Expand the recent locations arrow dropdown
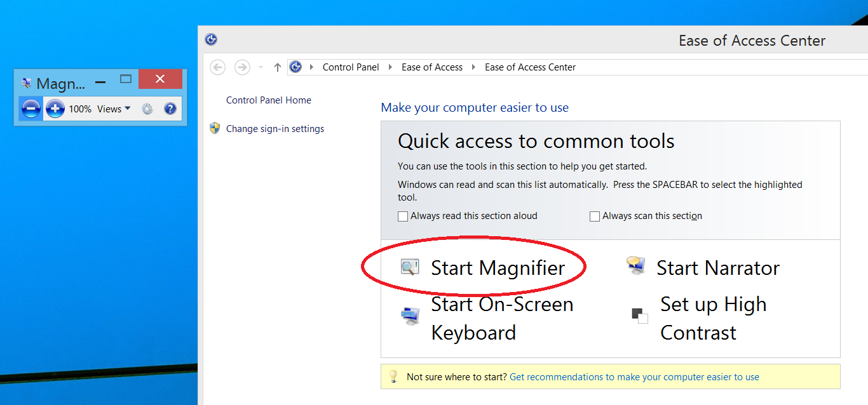The height and width of the screenshot is (405, 868). click(x=261, y=67)
